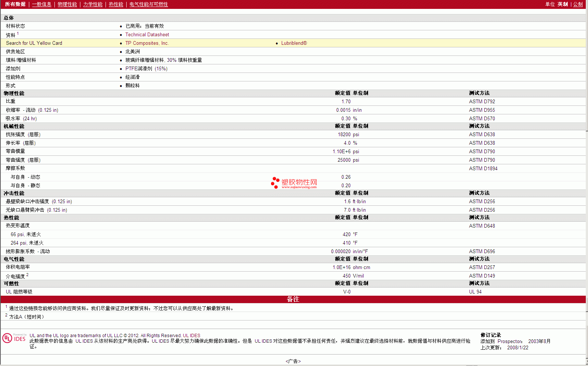The image size is (588, 366).
Task: Click ASTM D955 test method
Action: point(482,110)
